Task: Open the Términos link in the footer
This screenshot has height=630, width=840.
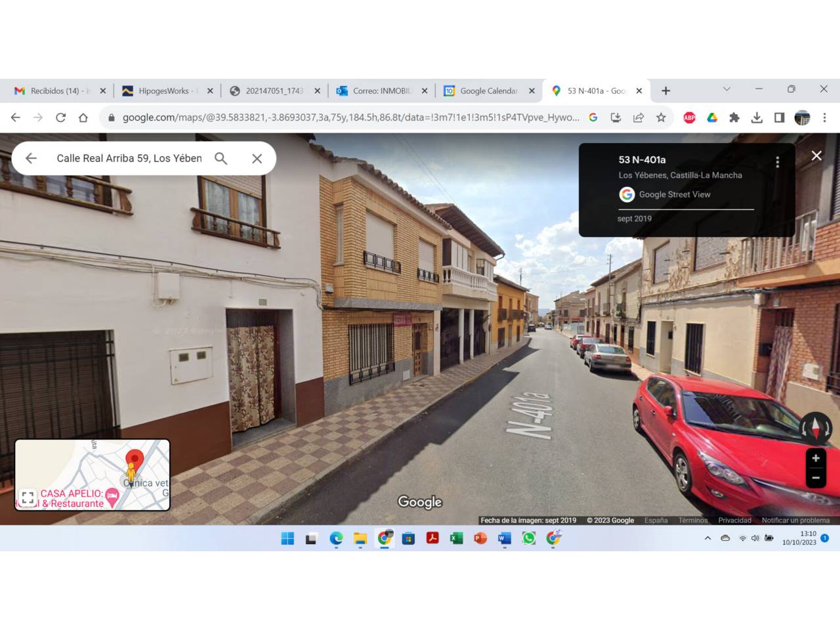Action: click(x=693, y=520)
